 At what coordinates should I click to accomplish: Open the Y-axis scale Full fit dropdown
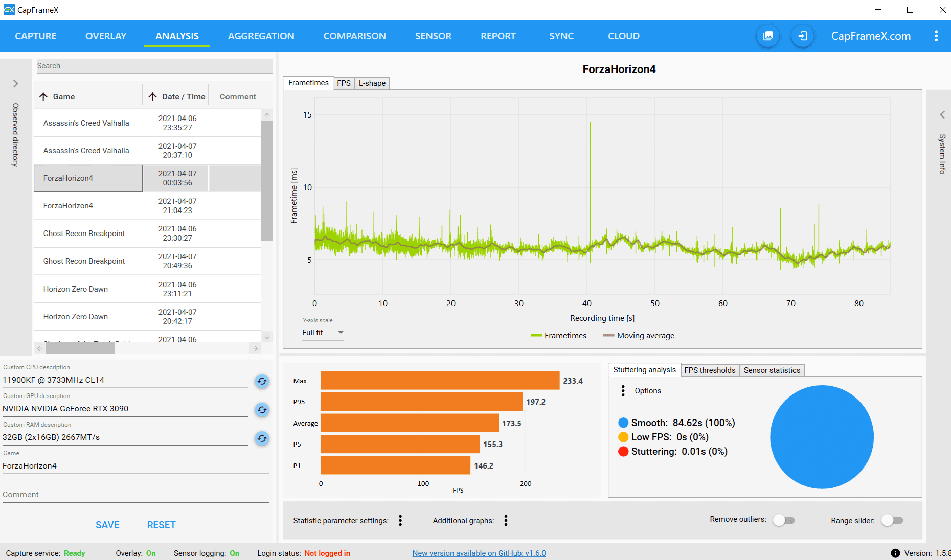[x=323, y=333]
